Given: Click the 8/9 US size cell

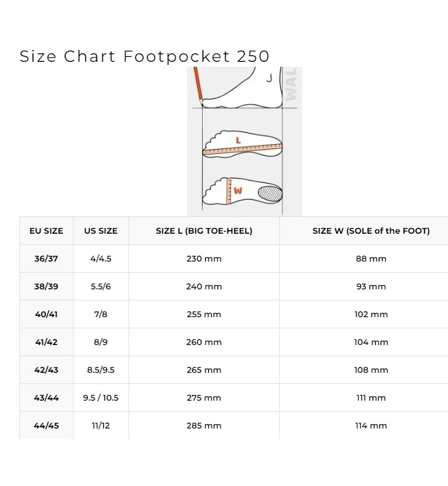Looking at the screenshot, I should pyautogui.click(x=101, y=342).
